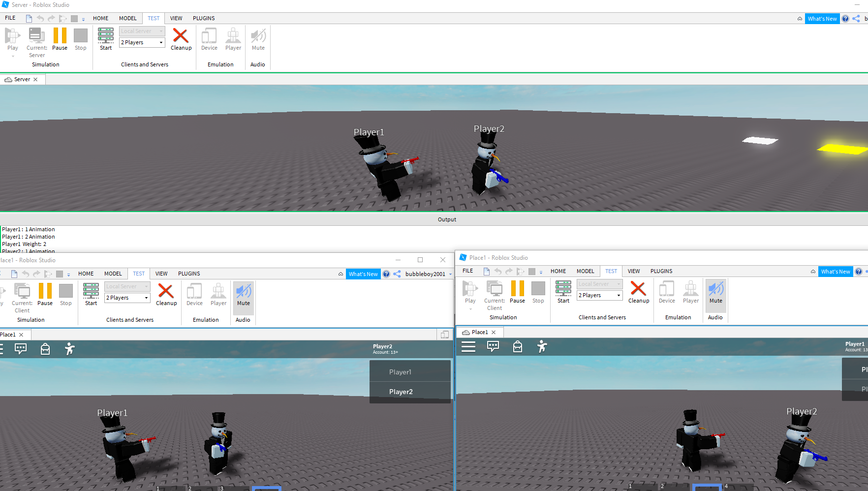Click the Undo arrow in Server quick access bar
The image size is (868, 491).
pos(40,19)
